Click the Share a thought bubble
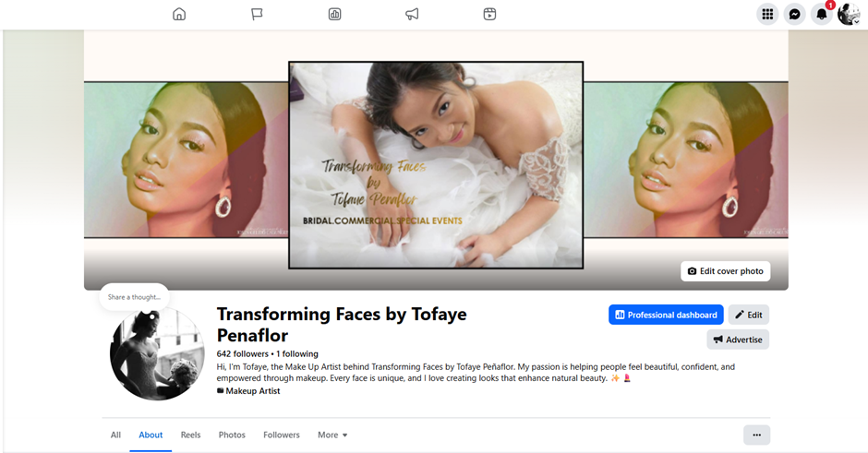This screenshot has height=453, width=868. pyautogui.click(x=134, y=297)
